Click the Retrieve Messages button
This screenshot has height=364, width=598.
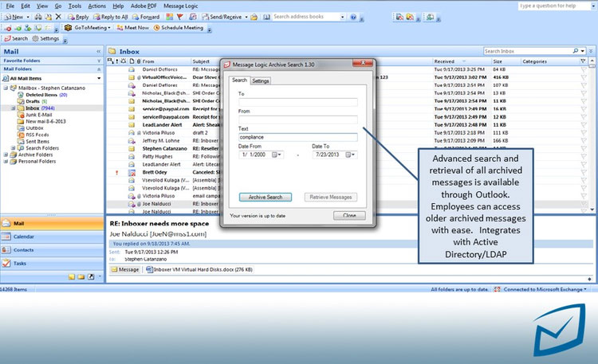point(331,197)
